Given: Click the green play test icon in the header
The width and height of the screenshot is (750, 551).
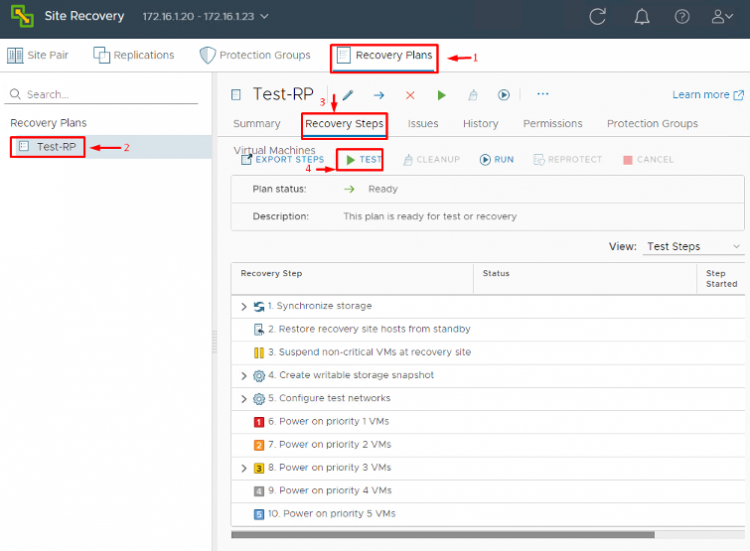Looking at the screenshot, I should (441, 95).
